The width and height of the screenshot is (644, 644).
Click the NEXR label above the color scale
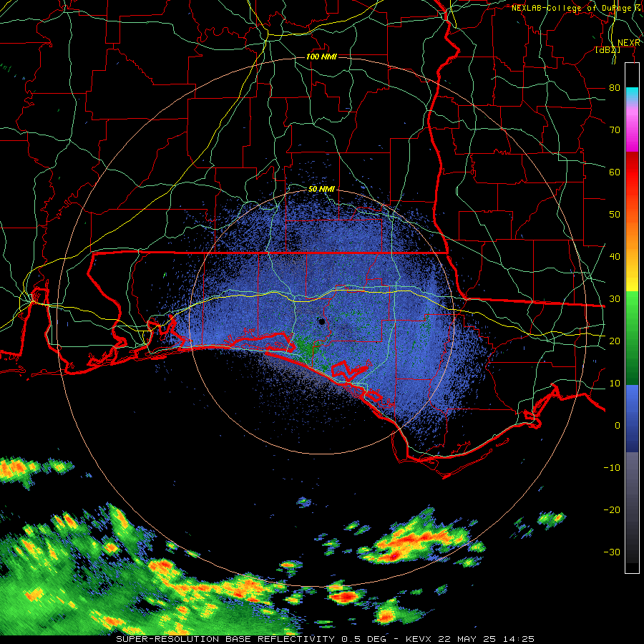pyautogui.click(x=629, y=43)
